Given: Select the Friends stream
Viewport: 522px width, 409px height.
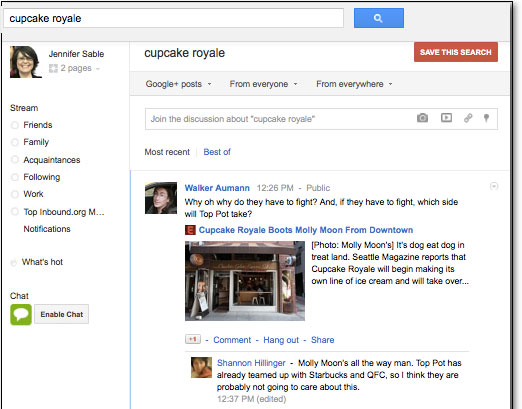Looking at the screenshot, I should click(38, 125).
